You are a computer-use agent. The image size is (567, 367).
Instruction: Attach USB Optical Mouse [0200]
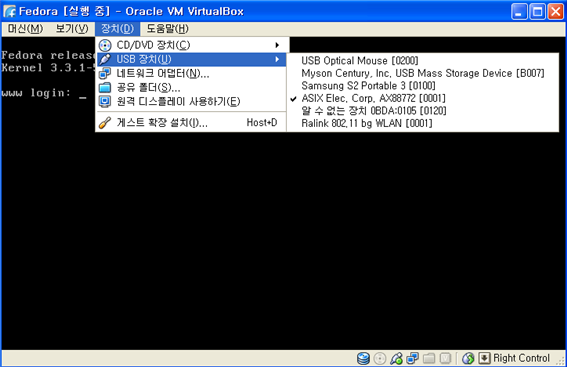click(x=423, y=60)
